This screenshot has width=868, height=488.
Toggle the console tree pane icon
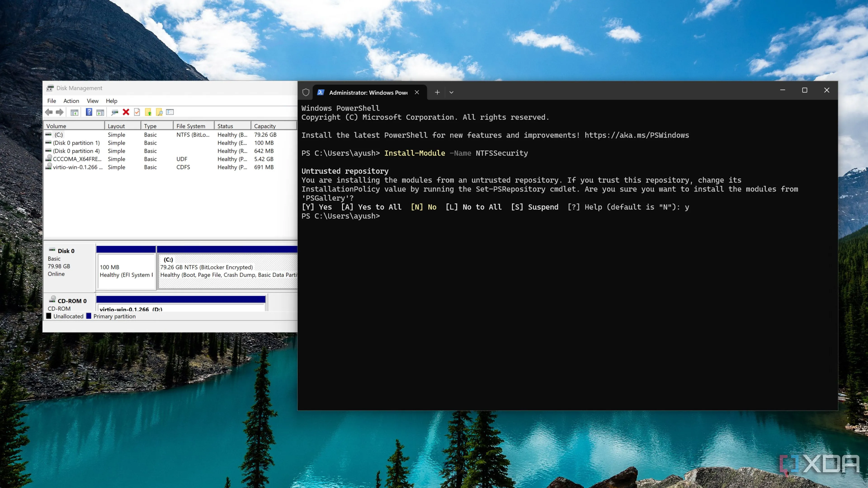[75, 112]
